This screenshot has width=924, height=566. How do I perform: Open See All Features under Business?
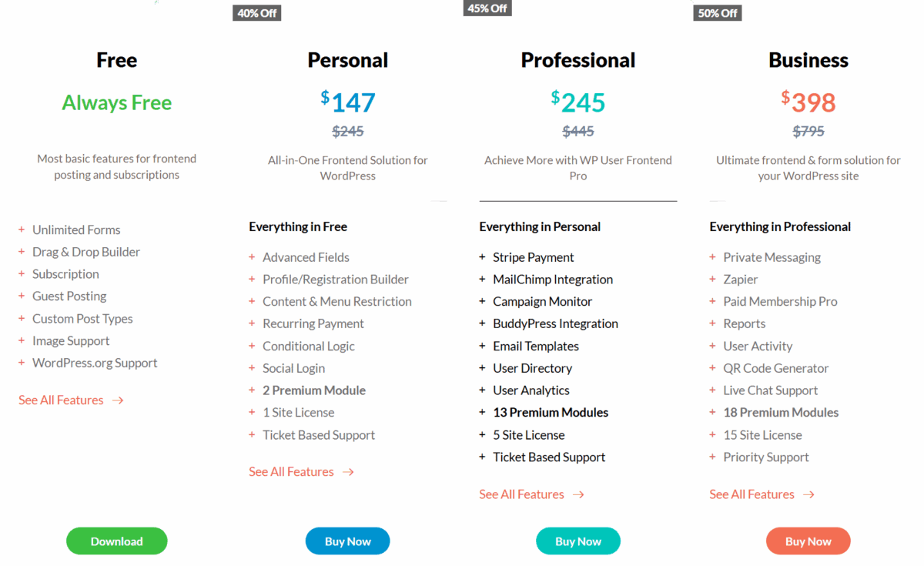click(x=762, y=494)
